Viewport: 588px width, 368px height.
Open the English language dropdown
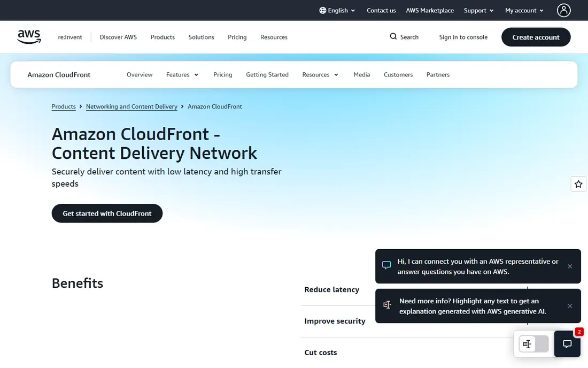click(337, 11)
